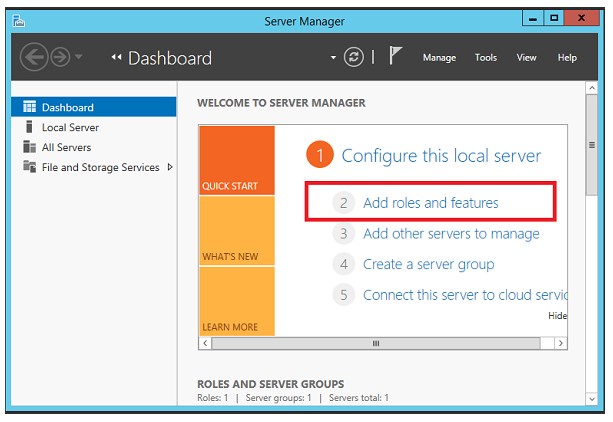613x422 pixels.
Task: Click the back navigation arrow
Action: coord(33,58)
